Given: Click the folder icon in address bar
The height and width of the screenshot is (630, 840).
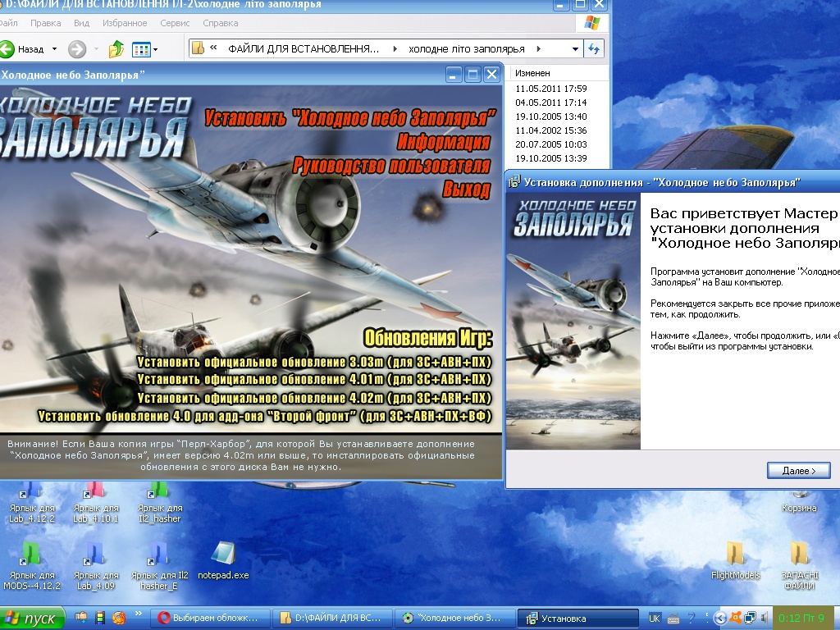Looking at the screenshot, I should 199,48.
